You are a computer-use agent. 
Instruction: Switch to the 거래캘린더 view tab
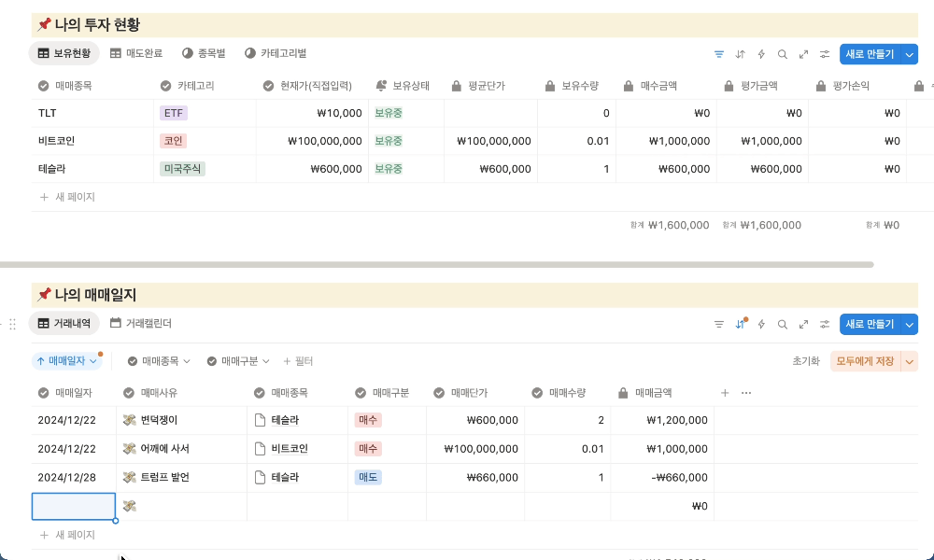(141, 323)
